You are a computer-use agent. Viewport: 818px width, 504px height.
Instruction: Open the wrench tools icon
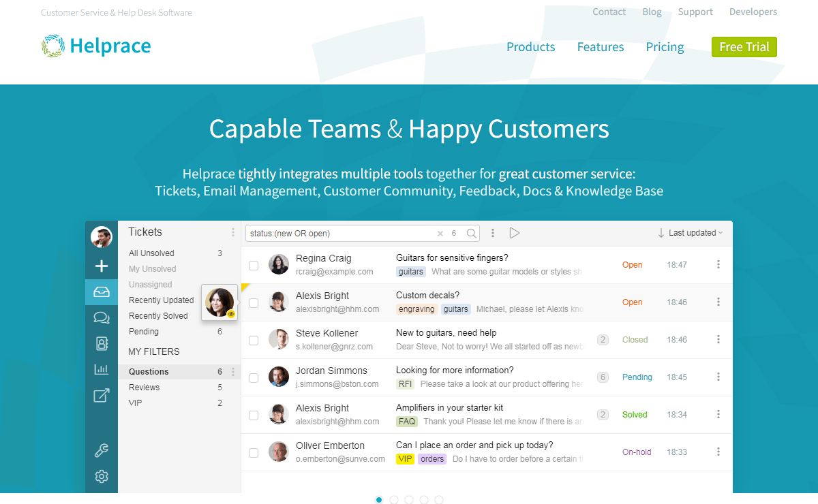102,450
